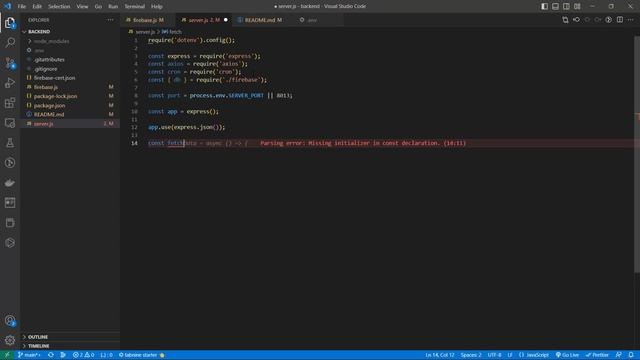Open the View menu

click(82, 7)
